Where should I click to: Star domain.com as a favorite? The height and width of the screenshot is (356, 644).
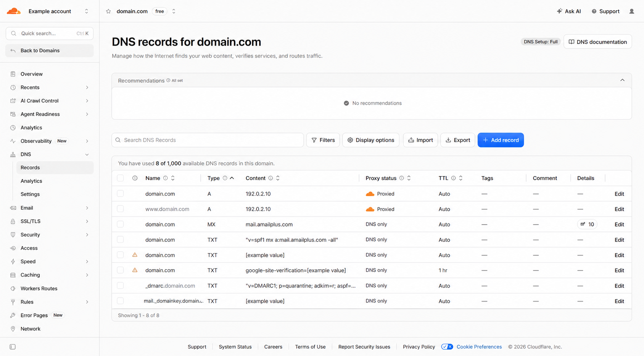[x=108, y=11]
